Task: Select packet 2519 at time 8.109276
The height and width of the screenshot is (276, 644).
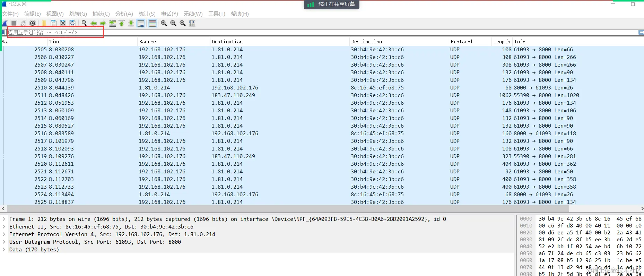Action: pos(323,156)
